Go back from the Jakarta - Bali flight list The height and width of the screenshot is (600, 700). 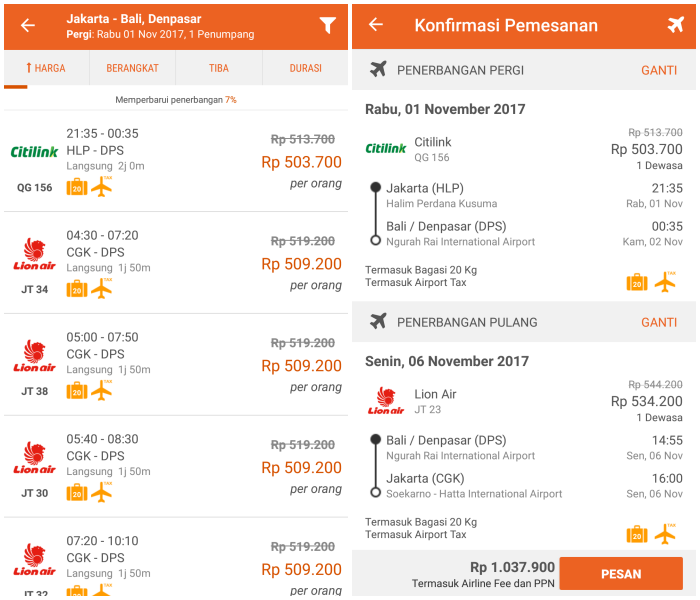click(28, 25)
